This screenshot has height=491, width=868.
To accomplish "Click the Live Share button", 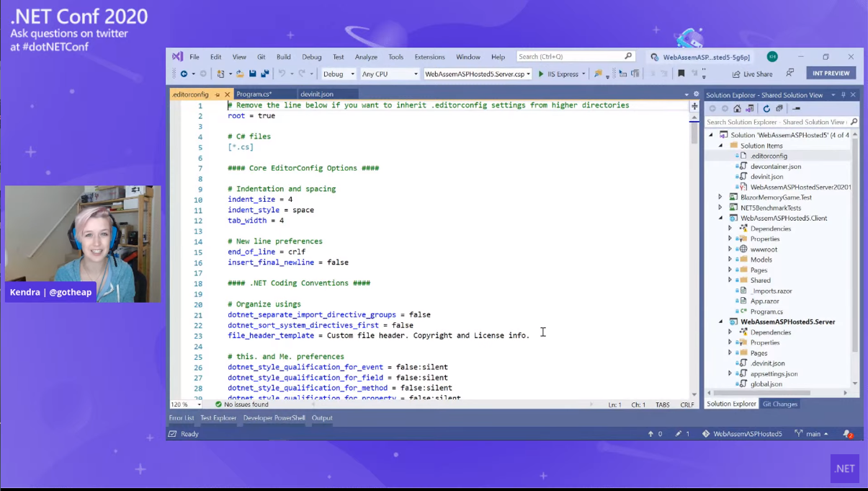I will point(752,74).
